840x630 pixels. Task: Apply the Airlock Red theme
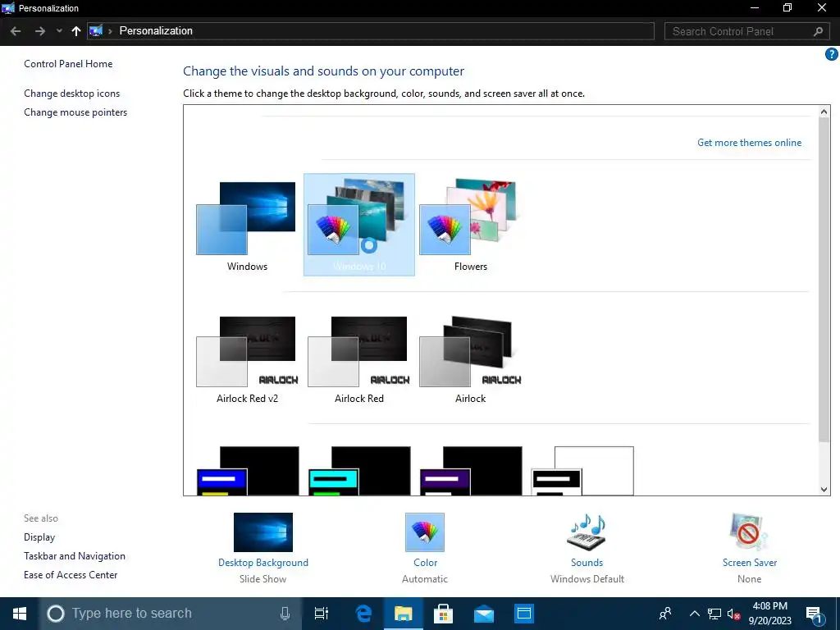(x=359, y=359)
